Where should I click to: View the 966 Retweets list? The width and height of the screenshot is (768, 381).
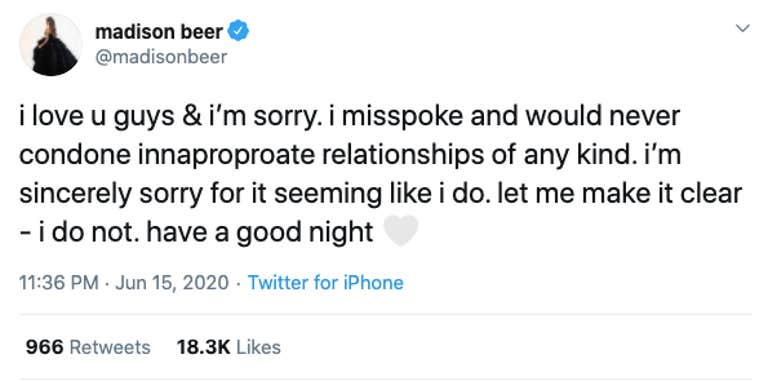tap(88, 347)
